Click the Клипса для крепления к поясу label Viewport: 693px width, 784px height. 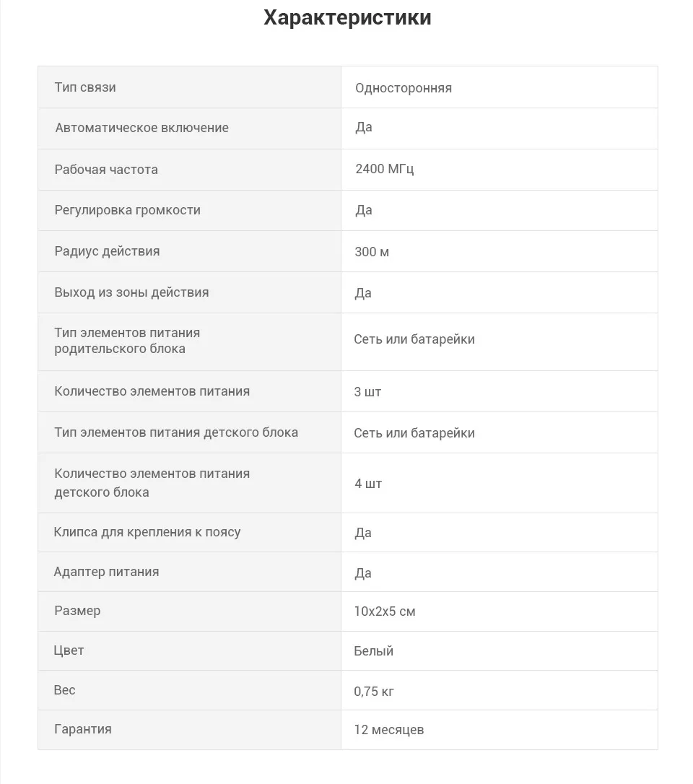[147, 532]
